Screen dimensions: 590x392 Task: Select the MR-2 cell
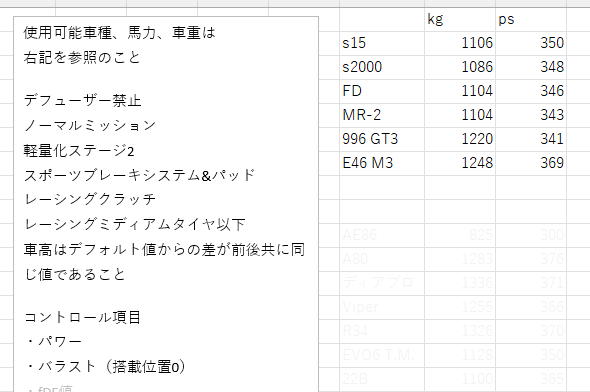coord(382,115)
